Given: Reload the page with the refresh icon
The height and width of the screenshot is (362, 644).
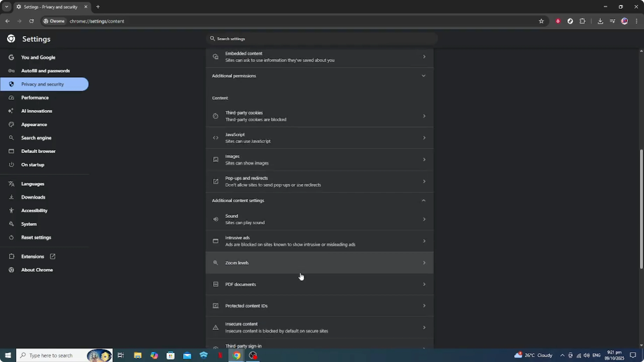Looking at the screenshot, I should tap(31, 21).
